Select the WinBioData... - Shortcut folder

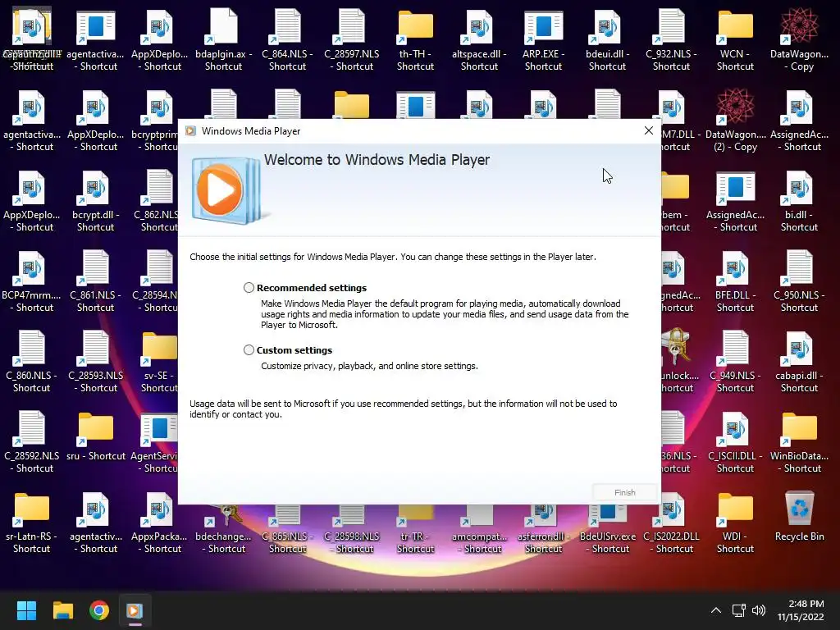(799, 443)
